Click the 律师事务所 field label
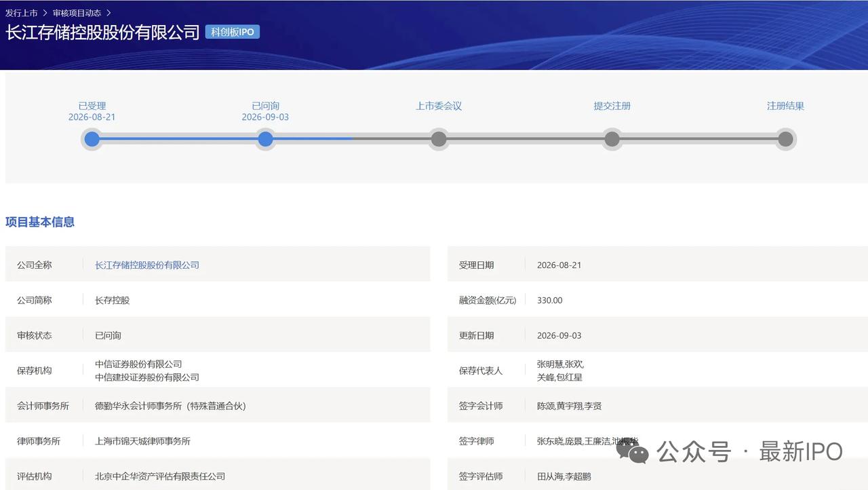868x490 pixels. (39, 441)
